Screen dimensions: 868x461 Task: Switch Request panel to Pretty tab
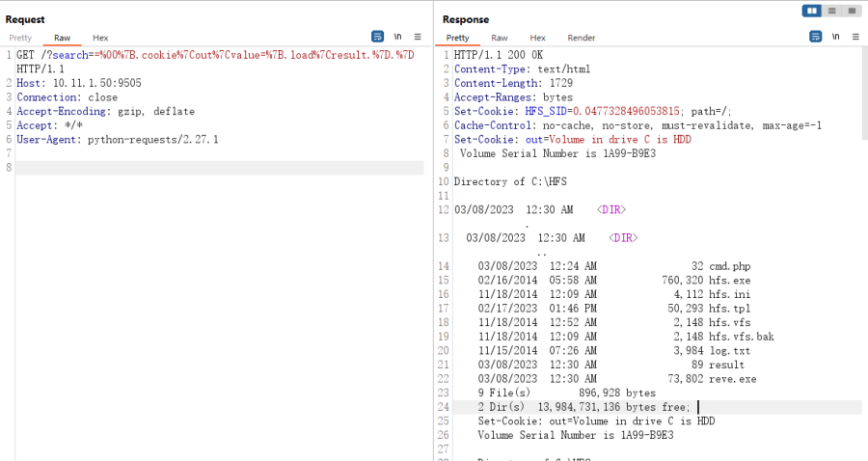20,38
